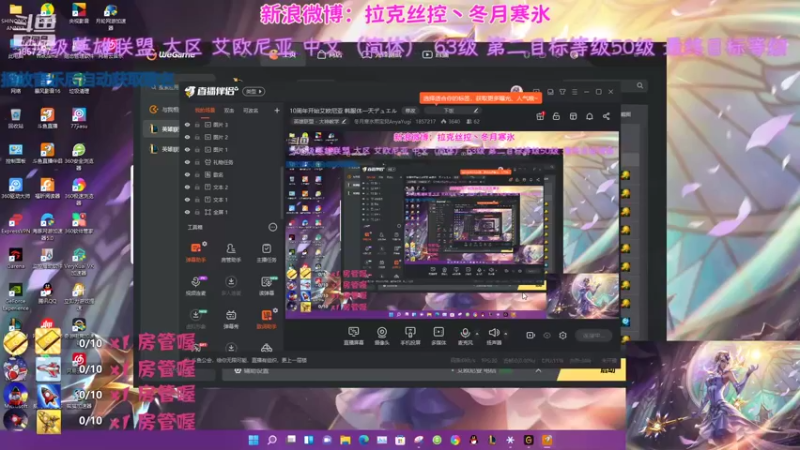Open the 房管助手 tool
Screen dimensions: 800x450
pyautogui.click(x=231, y=253)
